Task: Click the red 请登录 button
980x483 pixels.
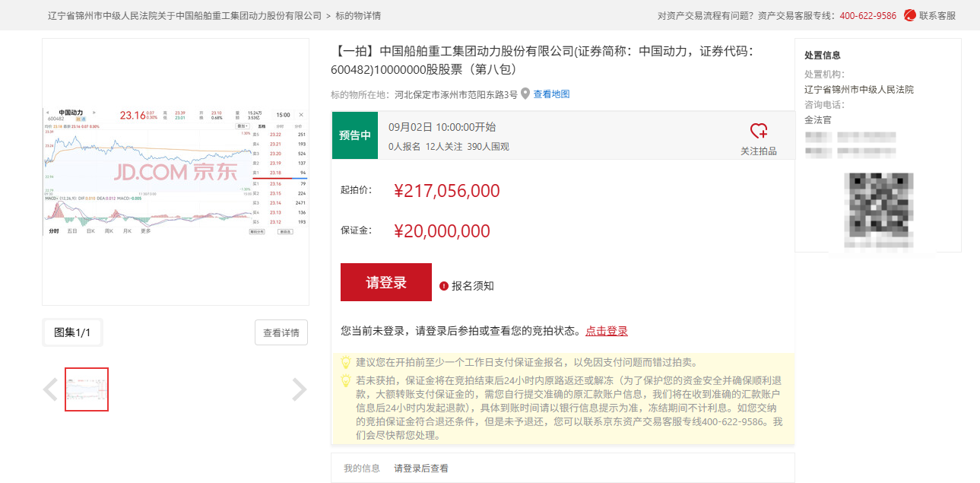Action: 386,282
